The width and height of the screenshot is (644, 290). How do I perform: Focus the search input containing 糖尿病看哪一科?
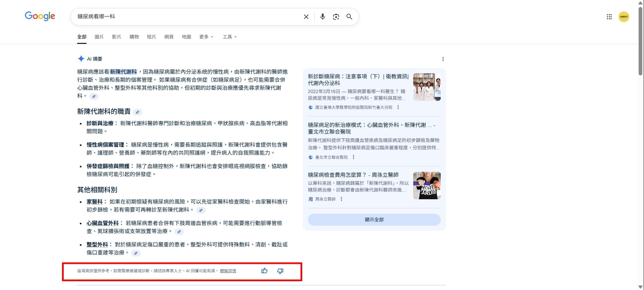coord(188,17)
